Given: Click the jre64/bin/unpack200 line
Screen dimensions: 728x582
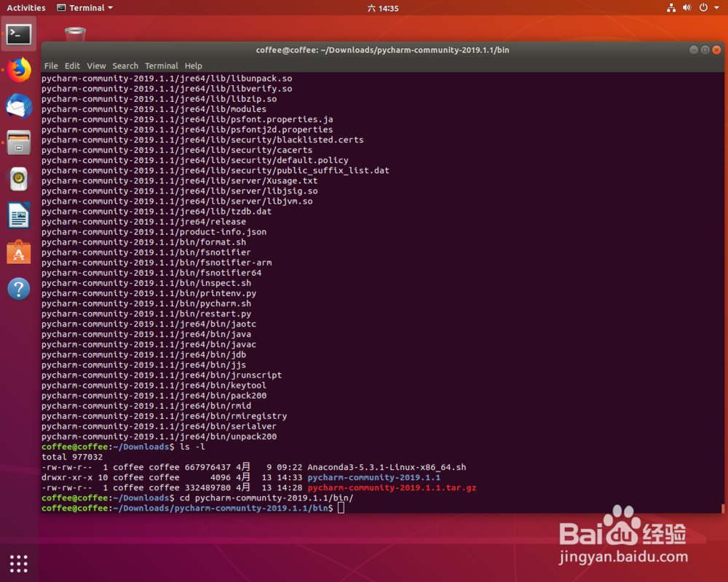Looking at the screenshot, I should [159, 436].
